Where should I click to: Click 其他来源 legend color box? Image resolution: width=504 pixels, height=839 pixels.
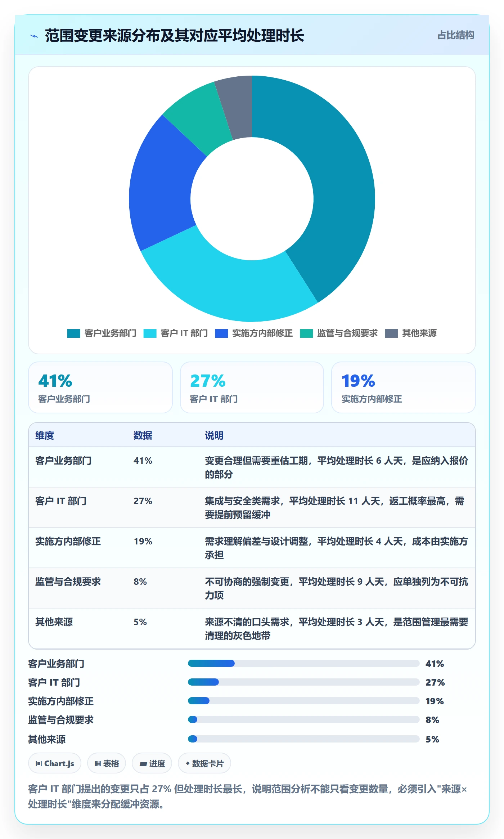tap(391, 333)
